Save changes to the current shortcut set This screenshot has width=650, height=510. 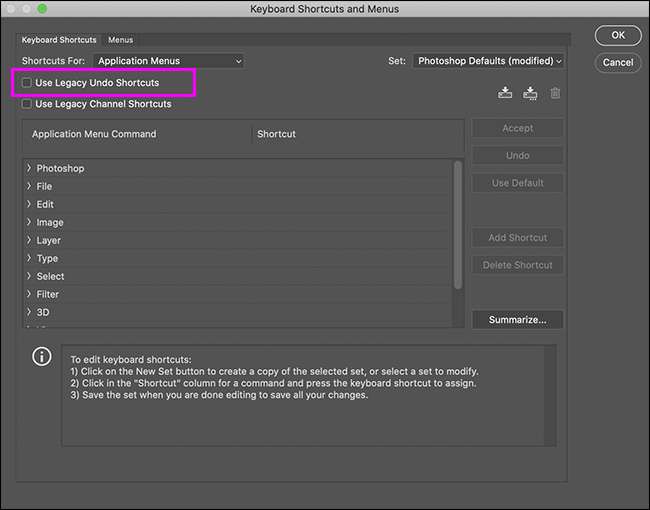505,93
